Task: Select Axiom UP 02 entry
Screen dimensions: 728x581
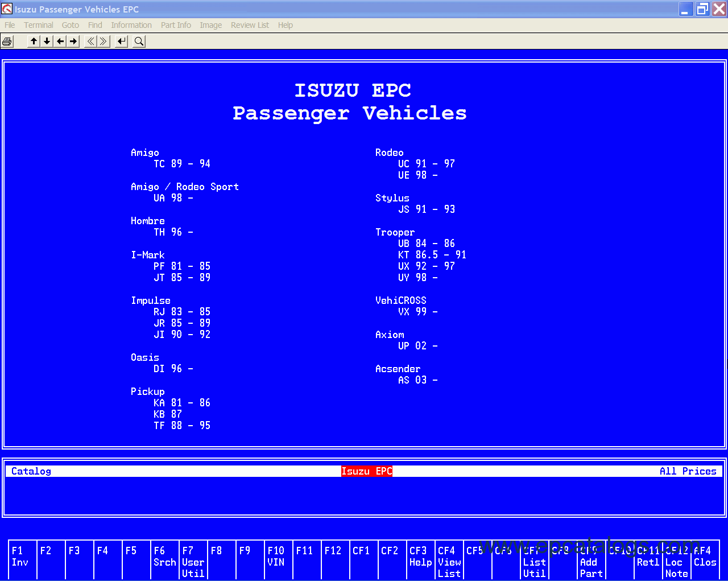Action: point(418,346)
